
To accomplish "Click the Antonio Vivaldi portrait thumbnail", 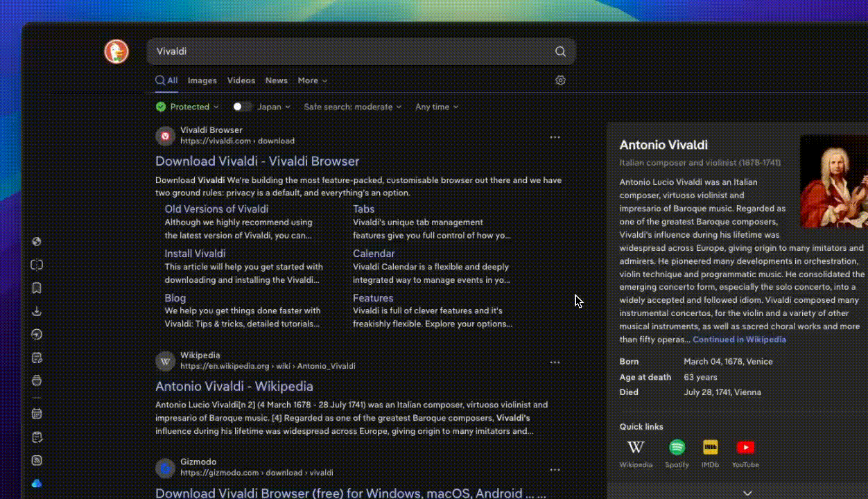I will [x=834, y=181].
